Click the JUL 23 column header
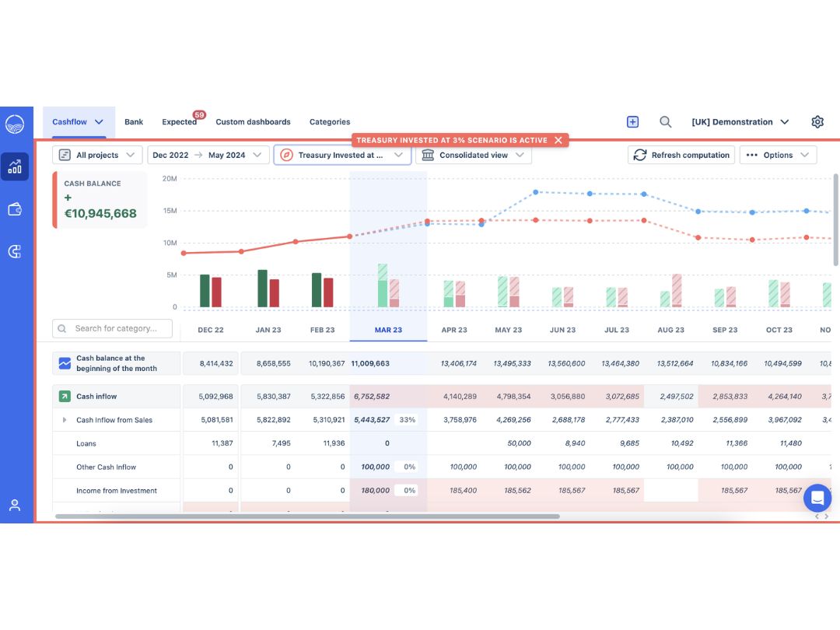This screenshot has width=840, height=630. click(x=617, y=330)
